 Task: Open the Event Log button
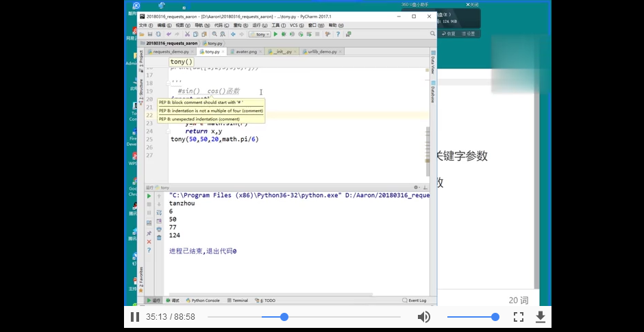(414, 301)
